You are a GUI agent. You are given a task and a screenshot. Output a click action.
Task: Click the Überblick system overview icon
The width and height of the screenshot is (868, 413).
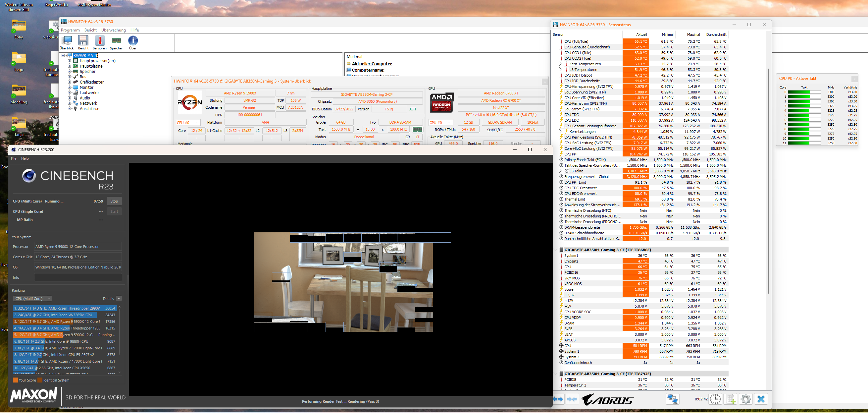coord(67,41)
